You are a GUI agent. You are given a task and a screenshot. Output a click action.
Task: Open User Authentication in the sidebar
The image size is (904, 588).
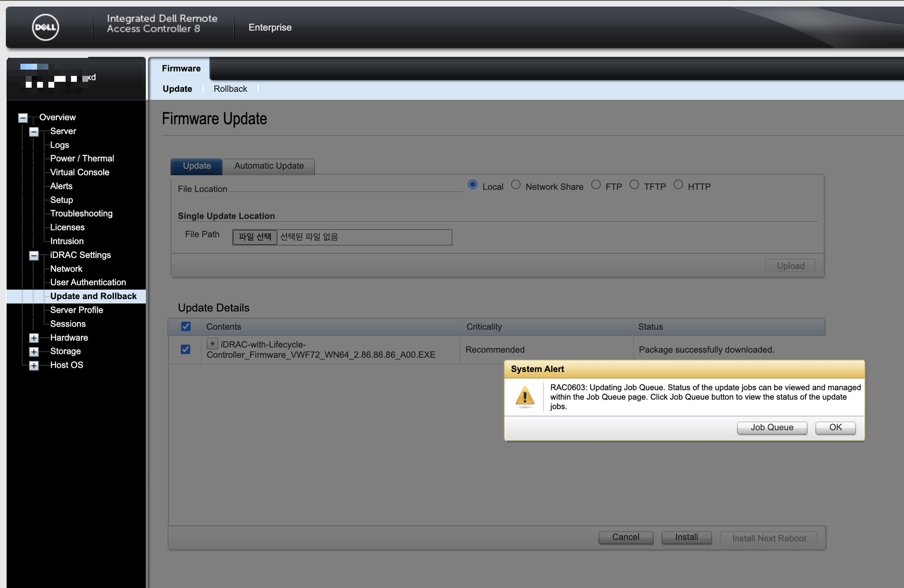coord(88,282)
